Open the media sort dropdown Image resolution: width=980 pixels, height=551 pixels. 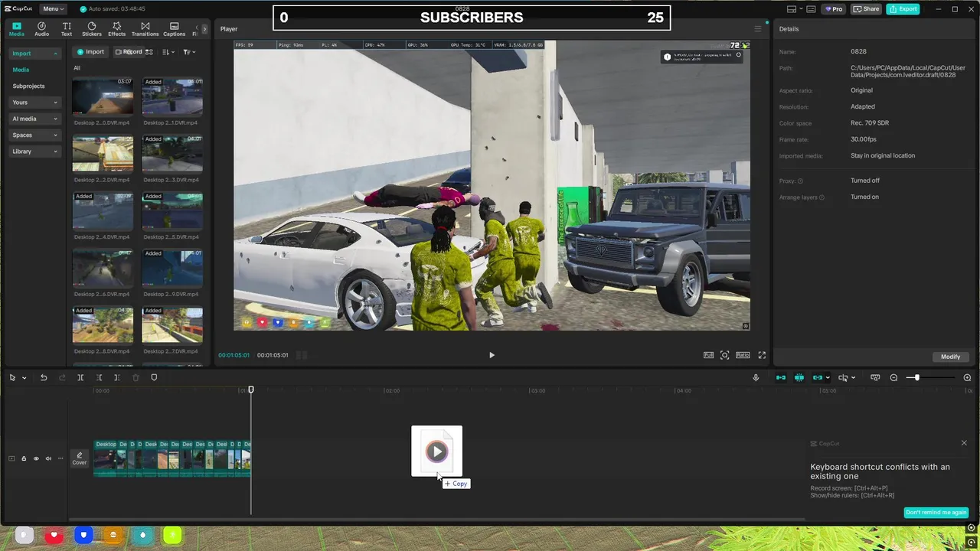point(168,52)
